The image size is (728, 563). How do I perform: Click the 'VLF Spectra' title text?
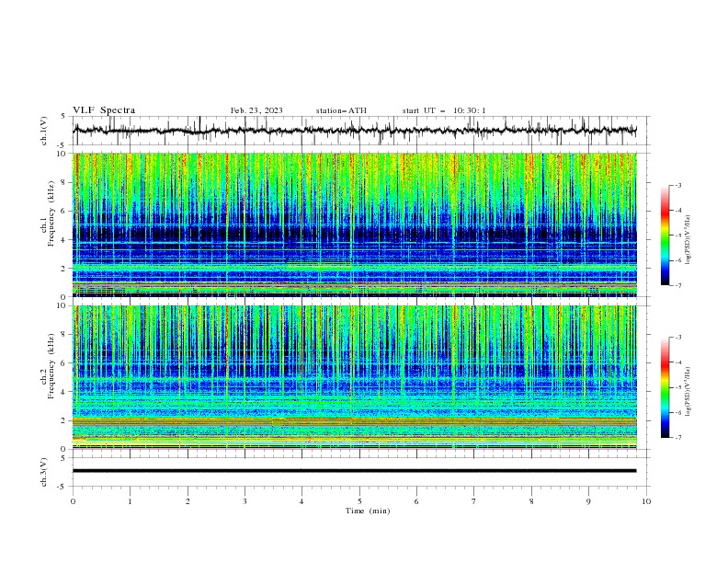click(x=104, y=110)
